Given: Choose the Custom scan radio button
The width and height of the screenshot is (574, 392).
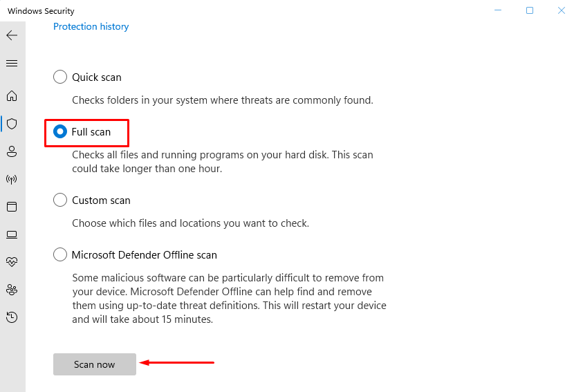Looking at the screenshot, I should (x=60, y=200).
